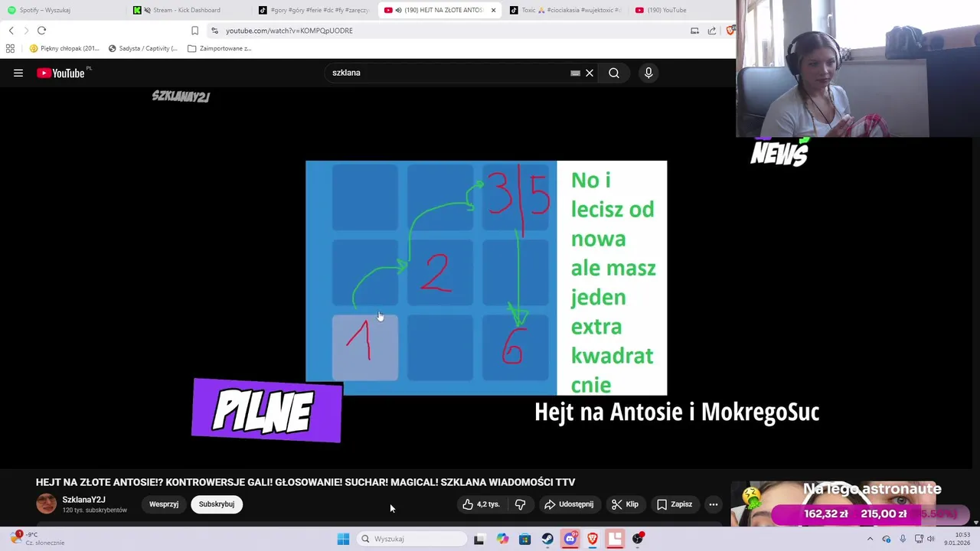Switch to the Stream - Kick Dashboard tab
The width and height of the screenshot is (980, 551).
[x=188, y=10]
